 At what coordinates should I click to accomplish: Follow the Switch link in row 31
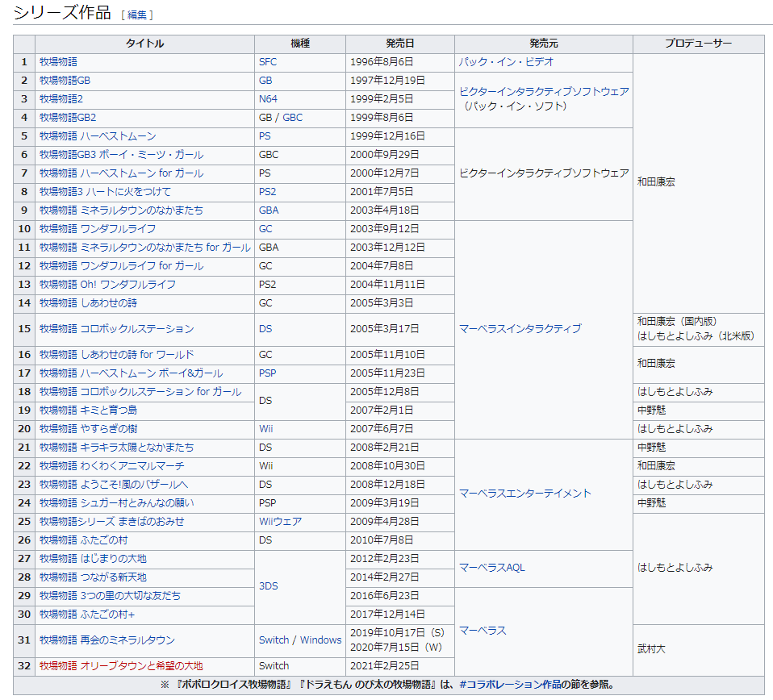[x=274, y=640]
